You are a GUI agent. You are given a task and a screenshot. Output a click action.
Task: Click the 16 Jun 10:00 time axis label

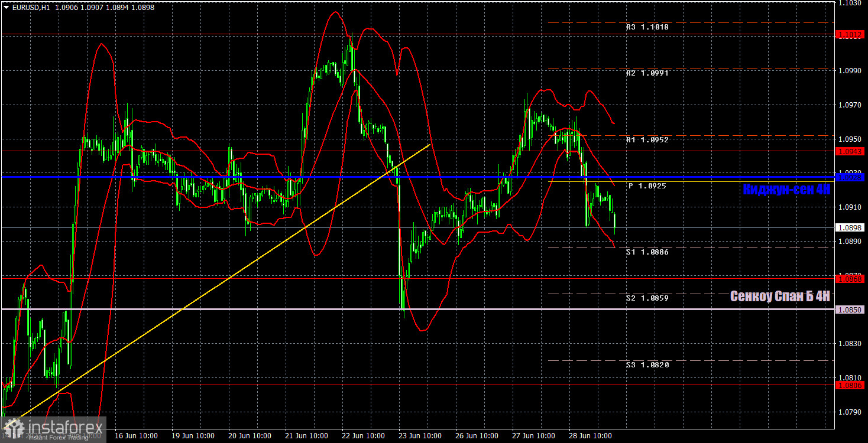click(135, 436)
